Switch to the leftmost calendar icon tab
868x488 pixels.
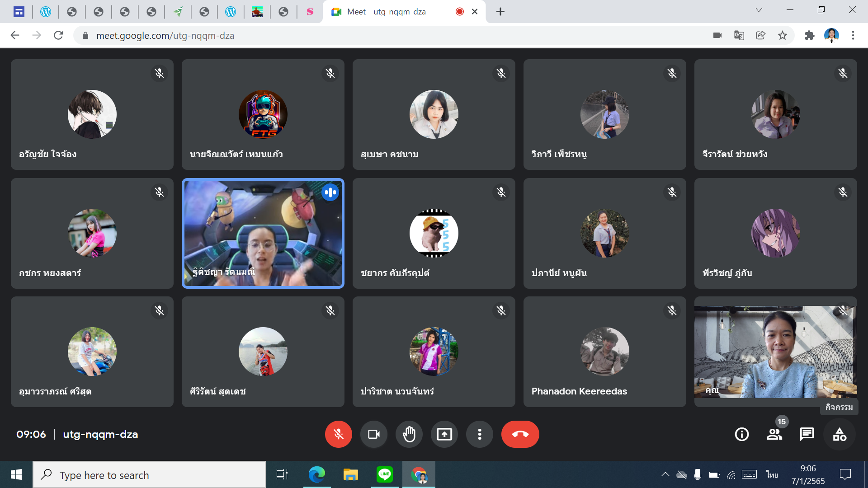coord(19,12)
